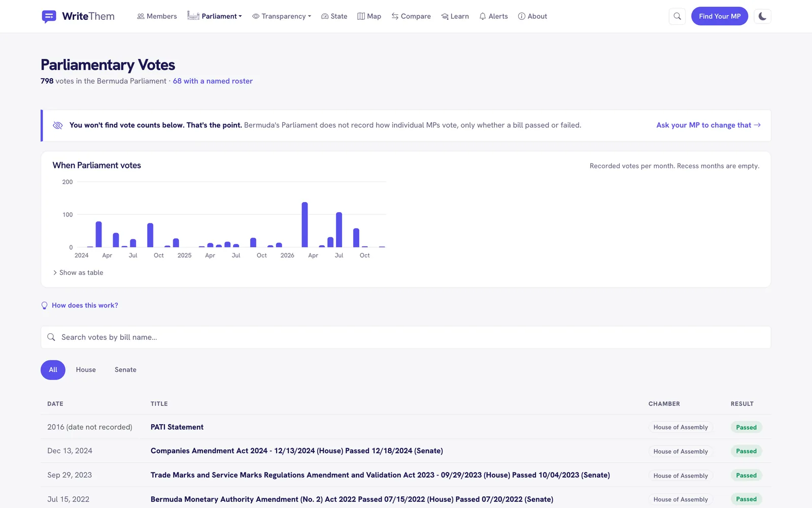The height and width of the screenshot is (508, 812).
Task: Click House of Assembly badge in PATI Statement row
Action: point(681,427)
